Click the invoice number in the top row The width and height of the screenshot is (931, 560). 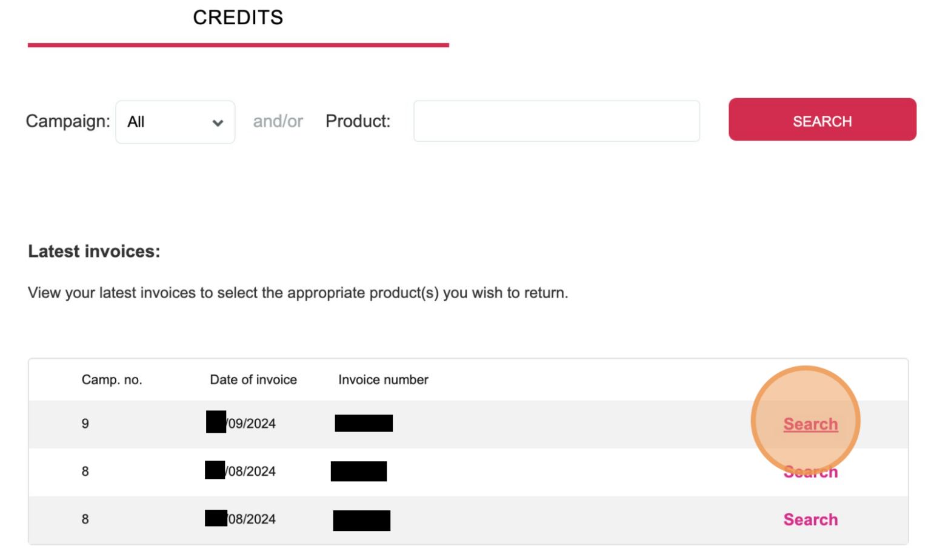(x=363, y=424)
